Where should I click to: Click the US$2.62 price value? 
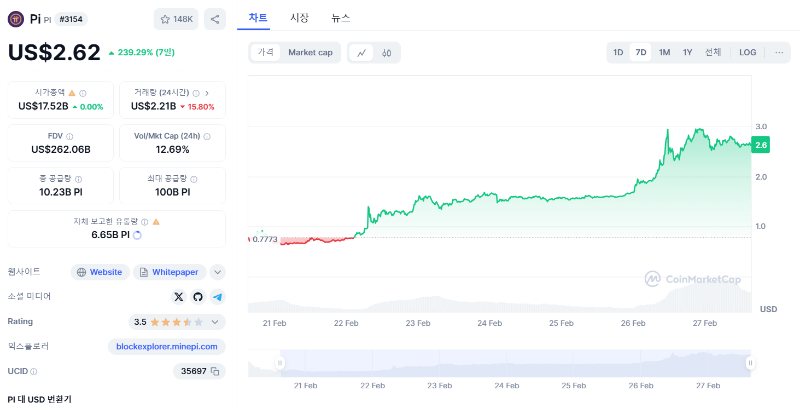tap(54, 52)
